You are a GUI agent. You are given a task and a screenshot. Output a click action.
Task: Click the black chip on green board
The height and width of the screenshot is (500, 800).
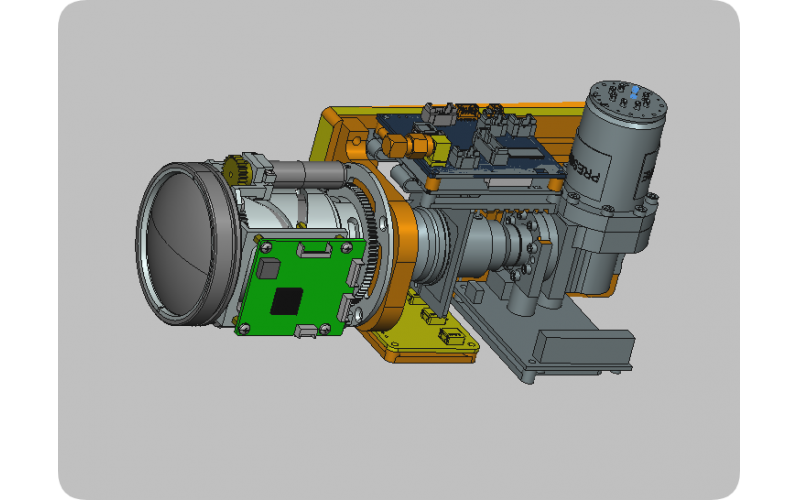tap(291, 300)
